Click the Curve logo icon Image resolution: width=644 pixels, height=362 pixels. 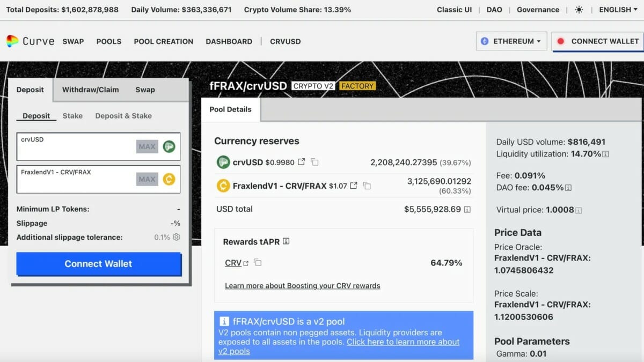point(12,41)
